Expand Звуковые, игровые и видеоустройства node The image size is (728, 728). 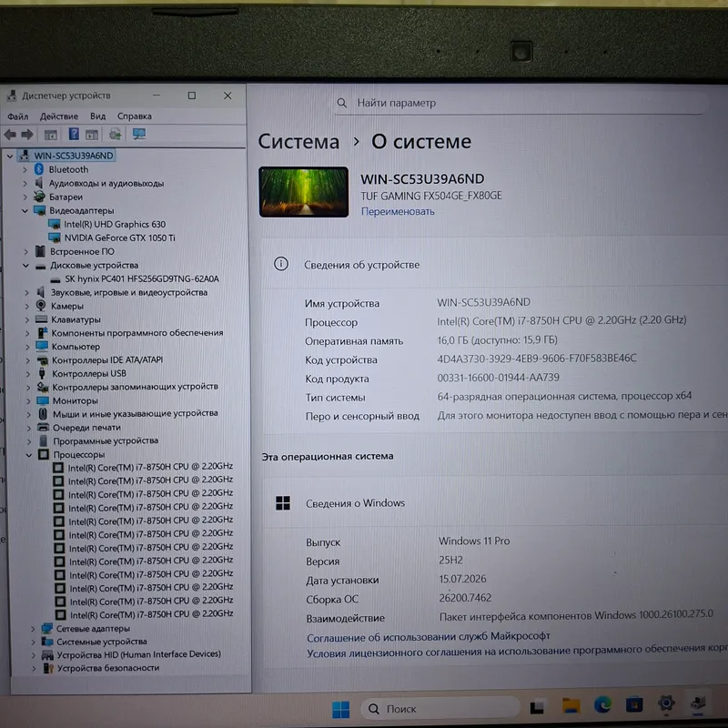tap(27, 292)
